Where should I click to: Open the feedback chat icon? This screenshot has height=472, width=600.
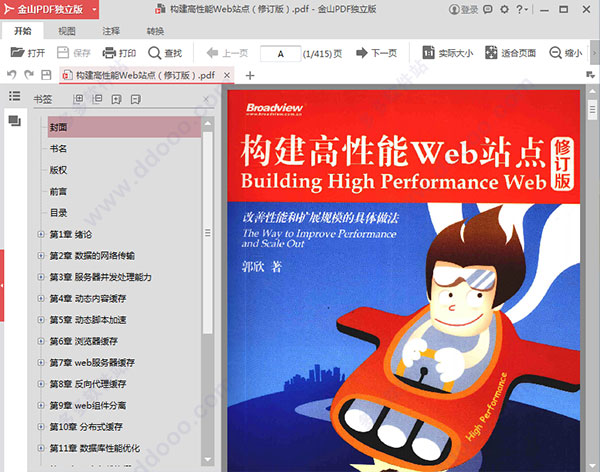pyautogui.click(x=488, y=9)
